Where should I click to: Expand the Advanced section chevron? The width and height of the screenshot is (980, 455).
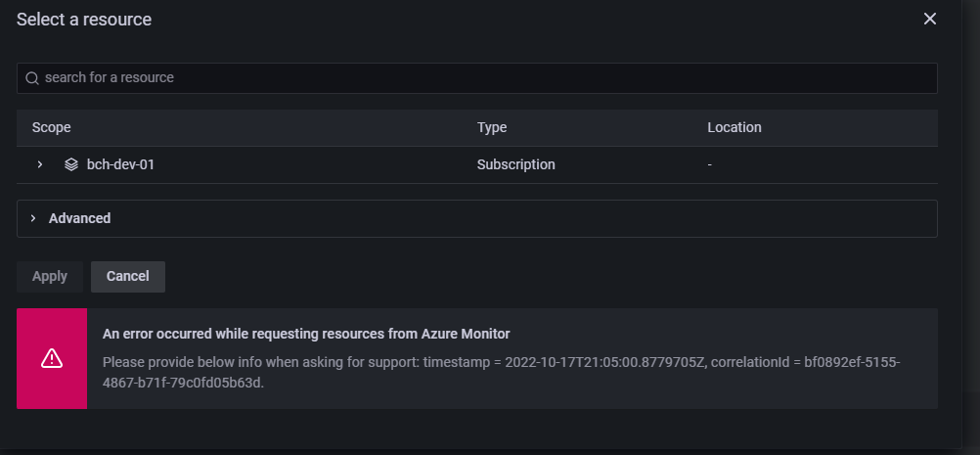[x=33, y=218]
